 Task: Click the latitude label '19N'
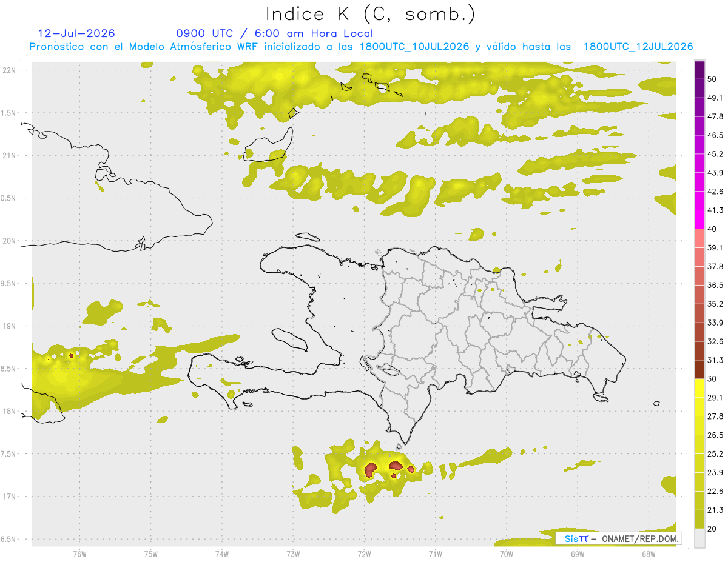coord(10,326)
